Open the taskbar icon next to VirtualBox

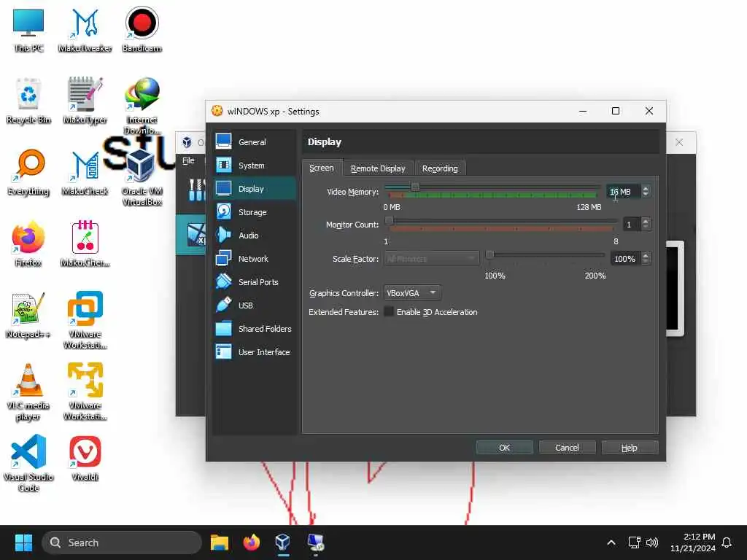tap(315, 542)
